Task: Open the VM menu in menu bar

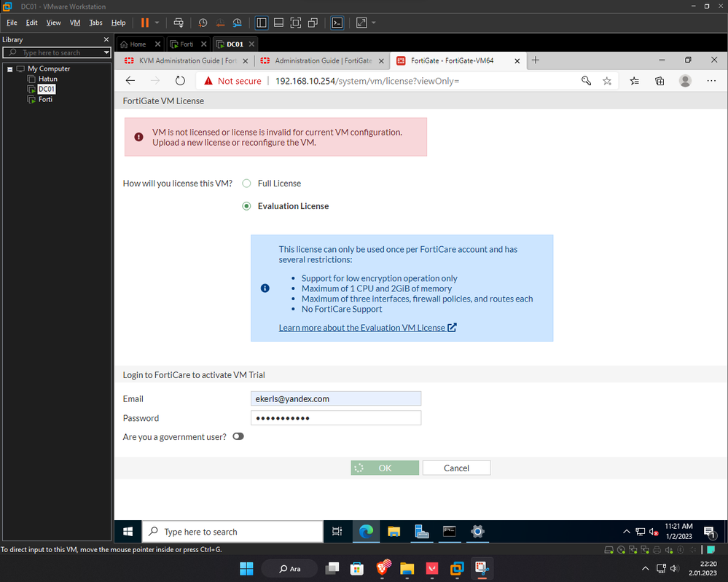Action: [x=74, y=23]
